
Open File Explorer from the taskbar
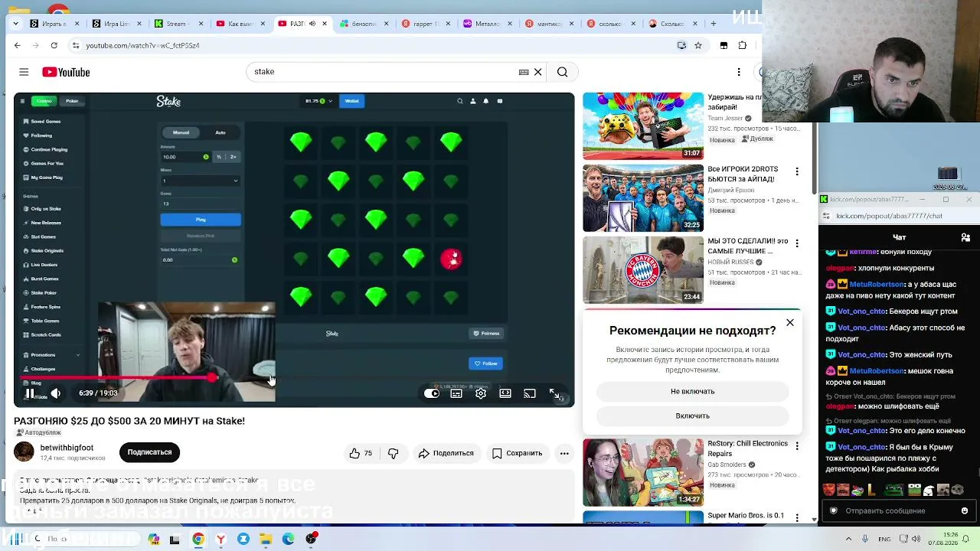point(266,540)
